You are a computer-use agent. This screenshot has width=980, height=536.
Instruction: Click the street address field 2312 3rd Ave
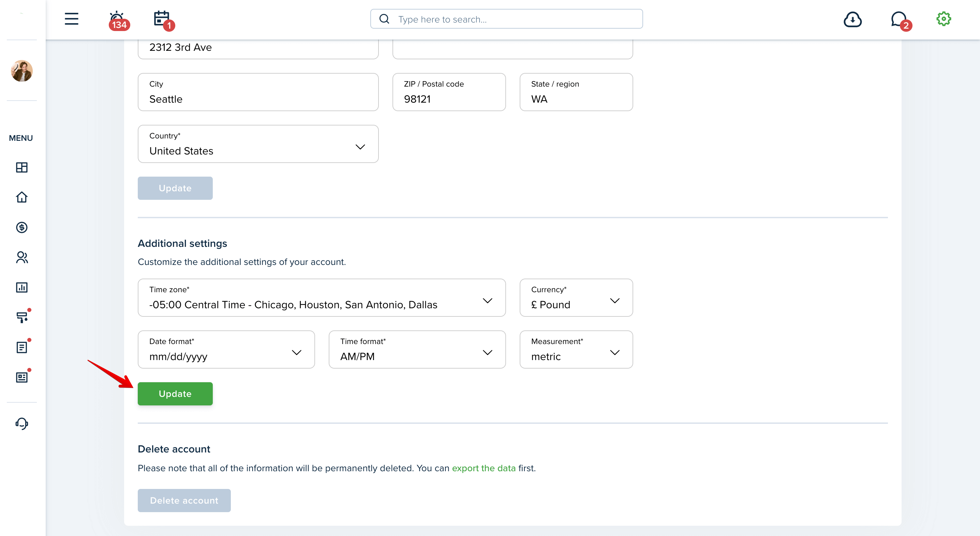click(258, 49)
